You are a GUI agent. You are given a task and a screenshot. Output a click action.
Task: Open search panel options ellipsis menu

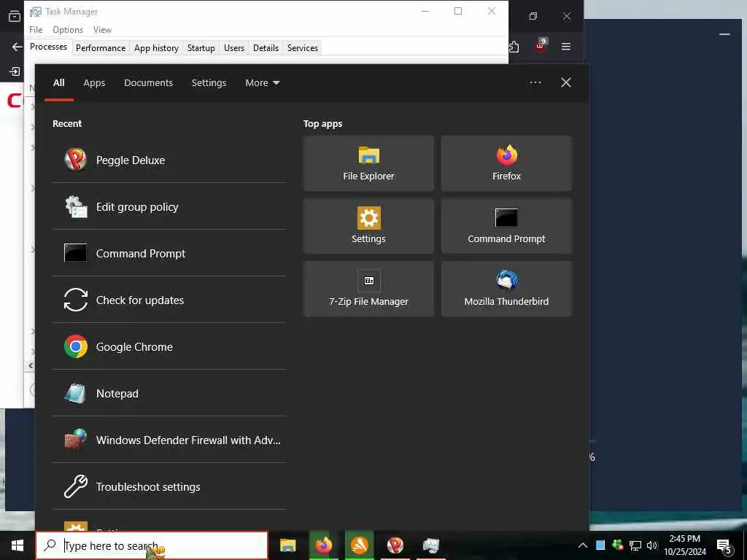coord(535,83)
